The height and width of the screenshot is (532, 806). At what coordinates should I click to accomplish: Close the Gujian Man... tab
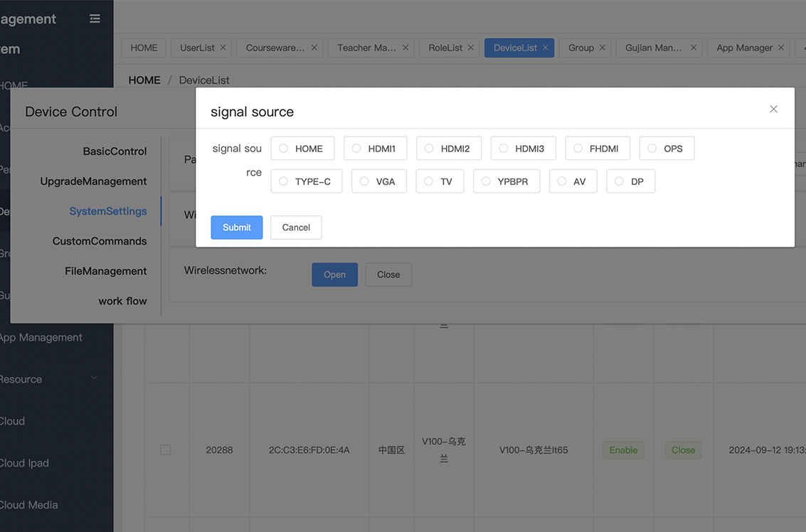tap(694, 48)
